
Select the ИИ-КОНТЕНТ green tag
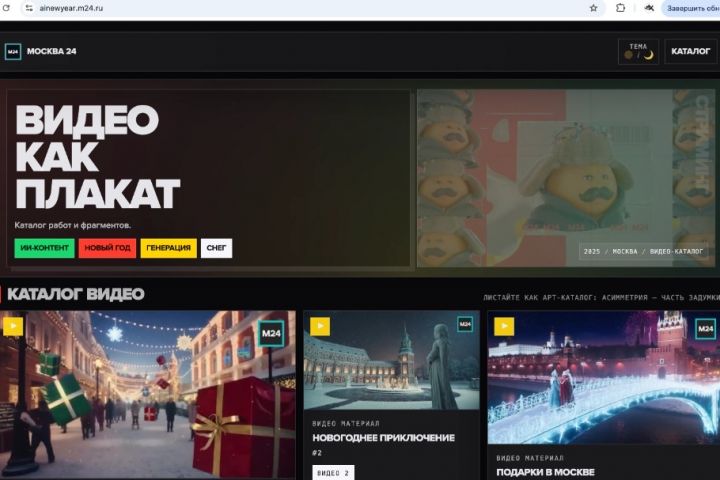[x=44, y=248]
